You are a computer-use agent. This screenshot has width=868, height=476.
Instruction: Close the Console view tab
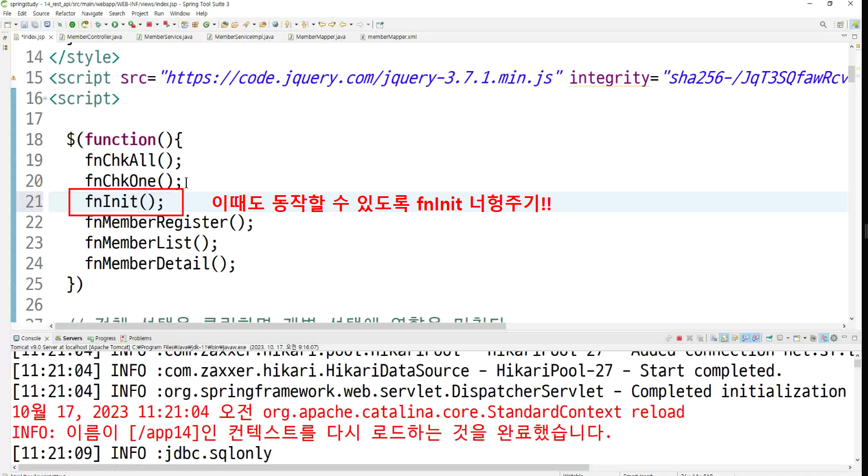pos(47,338)
